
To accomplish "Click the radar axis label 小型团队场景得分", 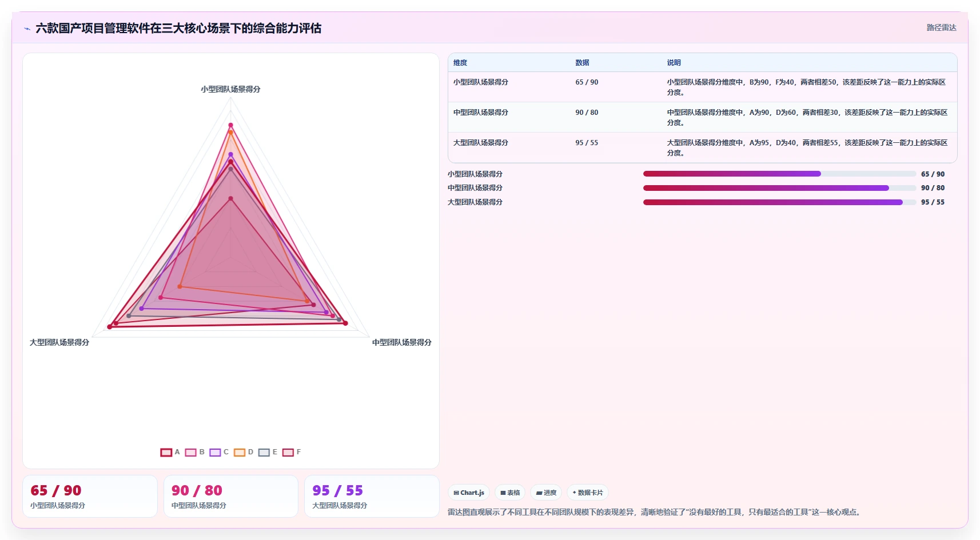I will (230, 89).
